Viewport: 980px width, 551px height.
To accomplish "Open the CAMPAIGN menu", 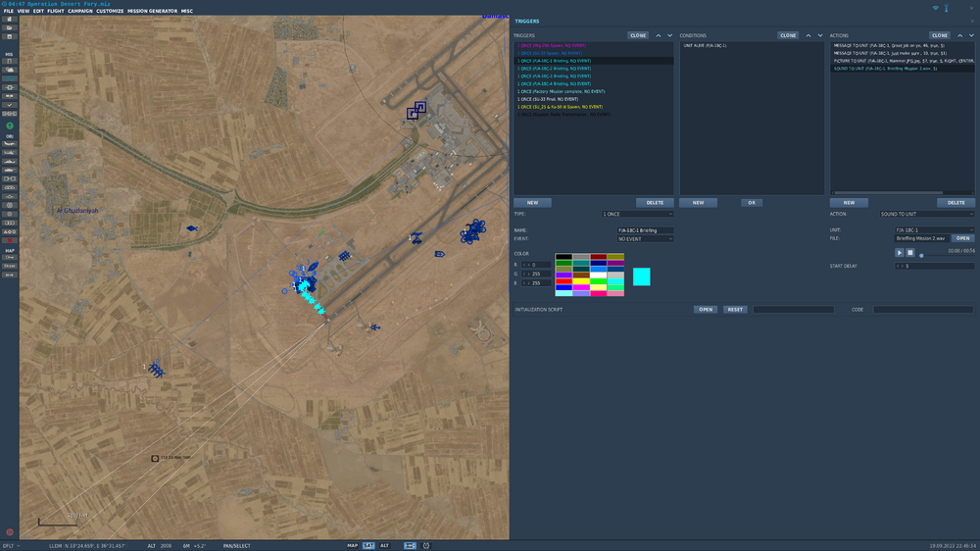I will click(x=80, y=11).
